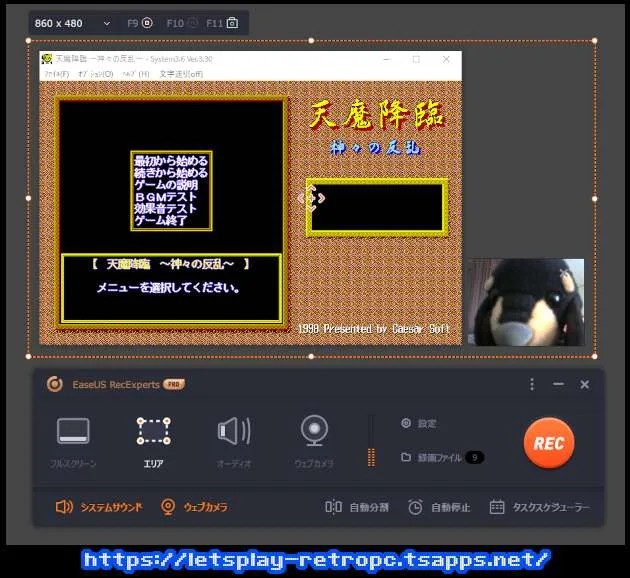Screen dimensions: 630x578
Task: Open the three-dot more options menu
Action: (532, 384)
